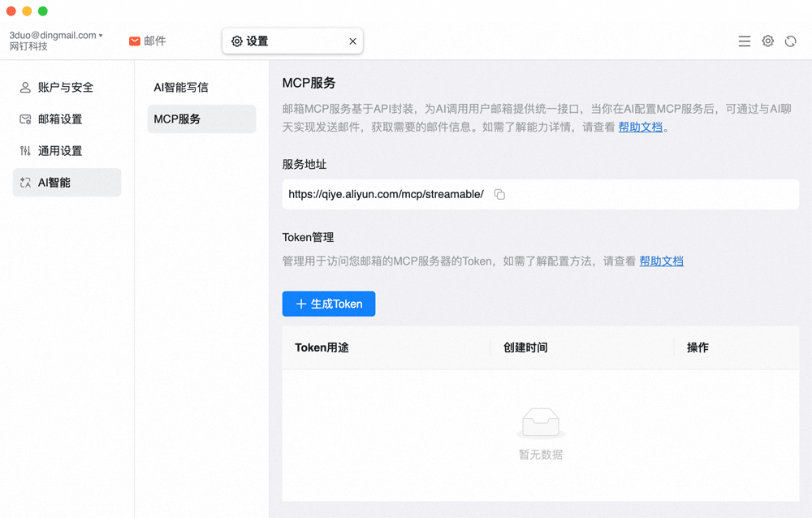The image size is (812, 518).
Task: Close the 设置 tab
Action: pos(352,41)
